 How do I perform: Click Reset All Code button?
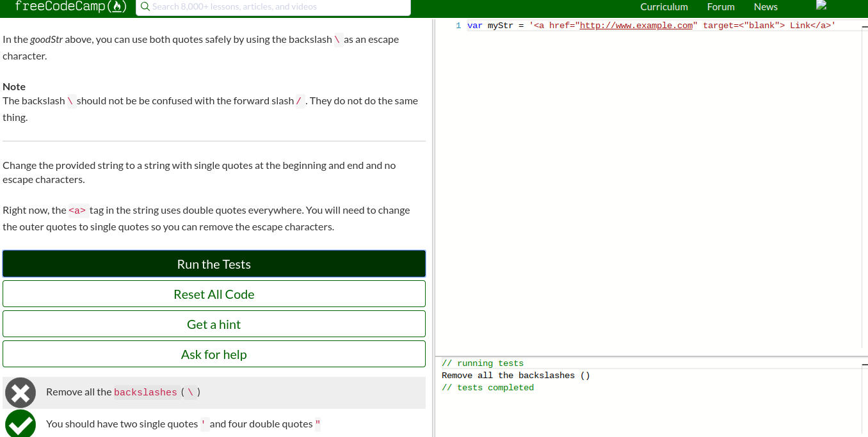coord(214,294)
